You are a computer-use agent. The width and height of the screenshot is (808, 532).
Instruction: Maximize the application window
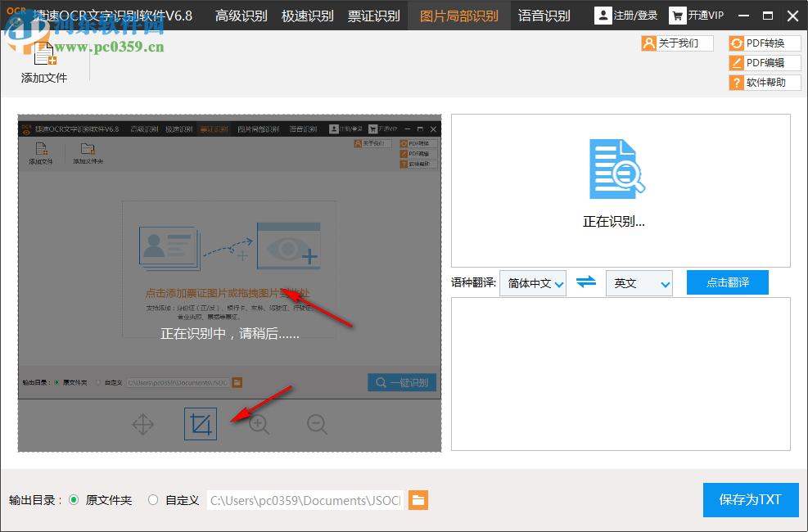pyautogui.click(x=768, y=16)
